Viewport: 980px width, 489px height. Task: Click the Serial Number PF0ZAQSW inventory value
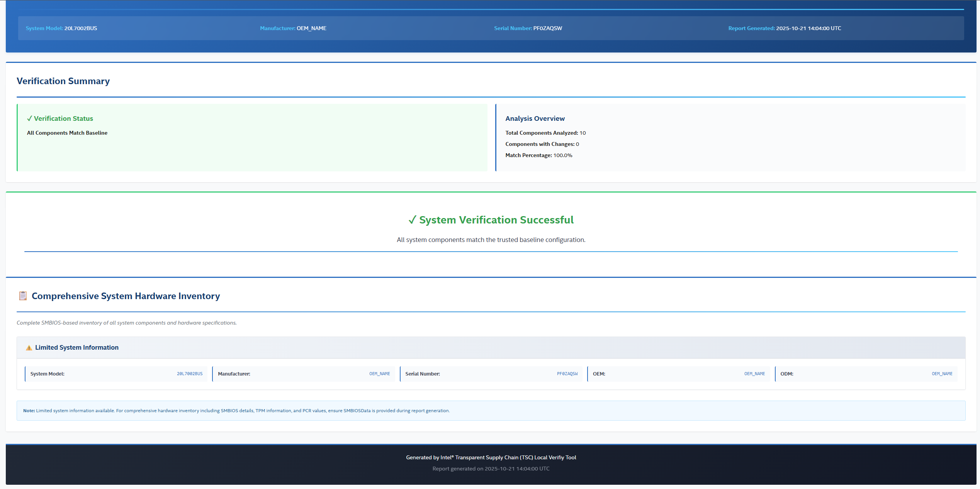tap(567, 374)
